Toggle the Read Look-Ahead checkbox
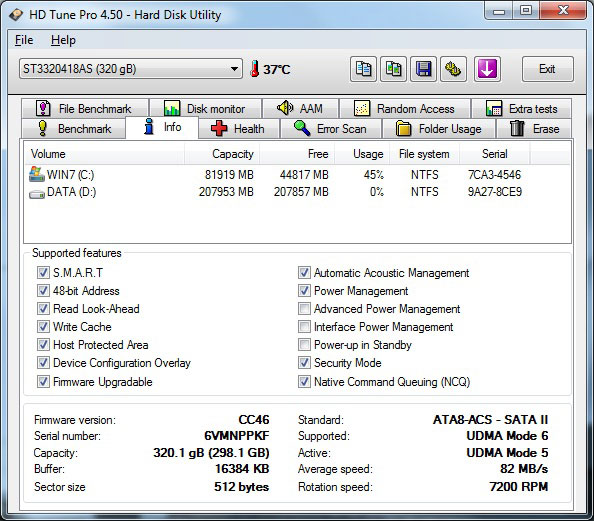 pos(43,308)
